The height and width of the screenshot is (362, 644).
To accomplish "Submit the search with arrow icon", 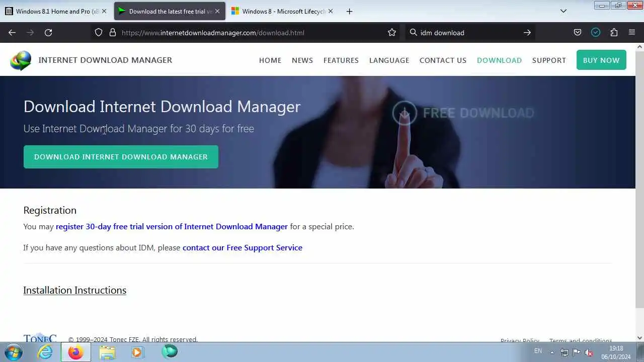I will (x=527, y=33).
